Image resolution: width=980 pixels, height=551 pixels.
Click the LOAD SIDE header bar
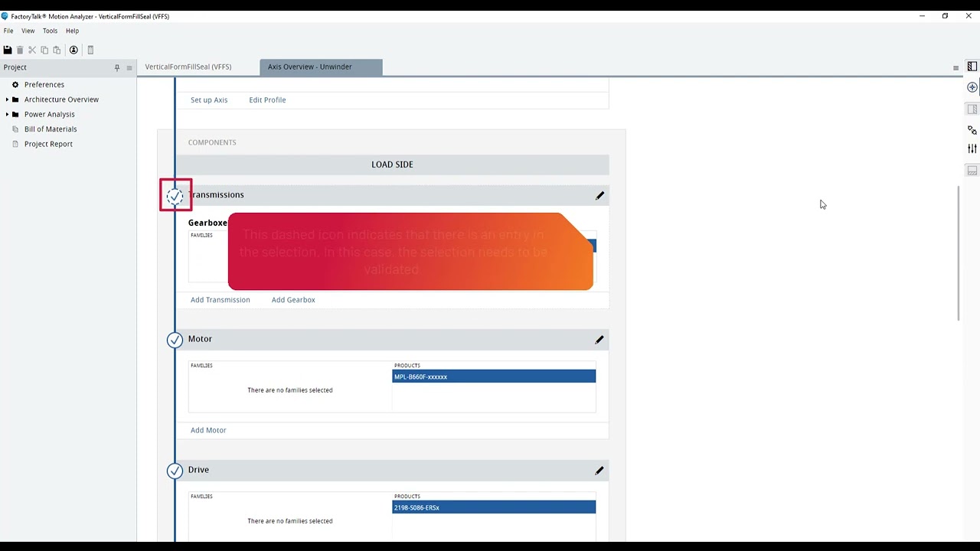(392, 165)
